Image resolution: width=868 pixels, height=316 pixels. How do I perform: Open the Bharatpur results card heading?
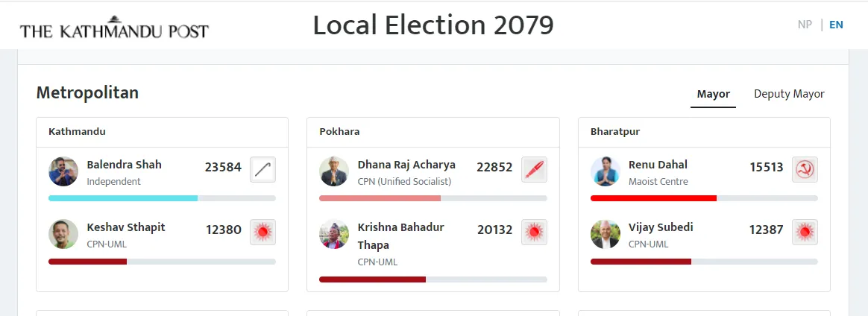coord(615,132)
